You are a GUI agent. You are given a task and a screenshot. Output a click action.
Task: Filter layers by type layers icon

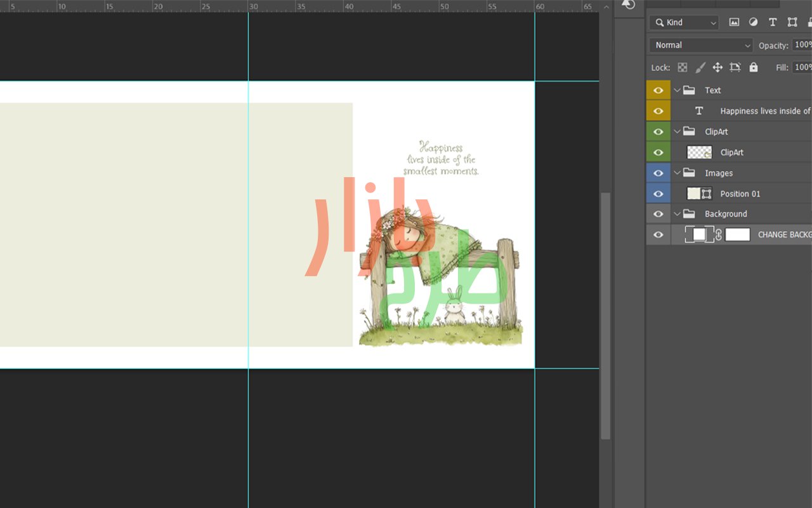(x=773, y=22)
